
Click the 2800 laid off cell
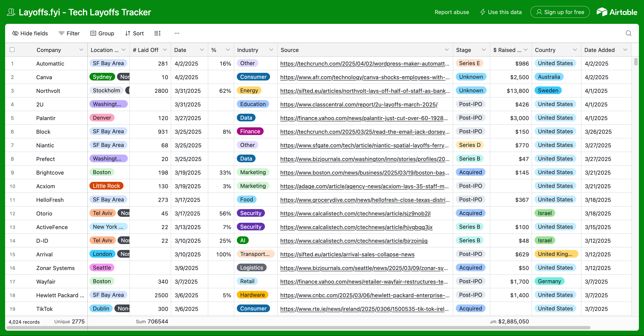150,91
